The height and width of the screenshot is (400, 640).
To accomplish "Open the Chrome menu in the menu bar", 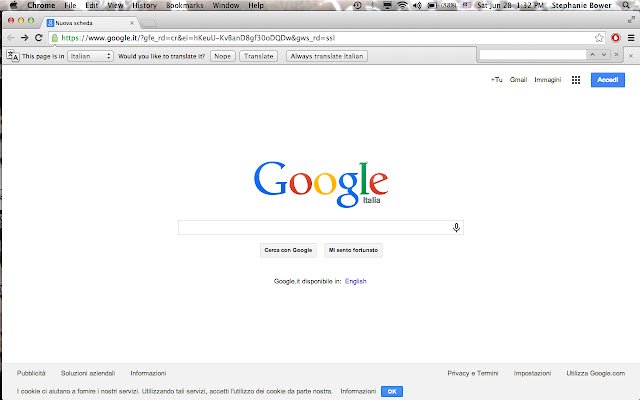I will pos(41,5).
